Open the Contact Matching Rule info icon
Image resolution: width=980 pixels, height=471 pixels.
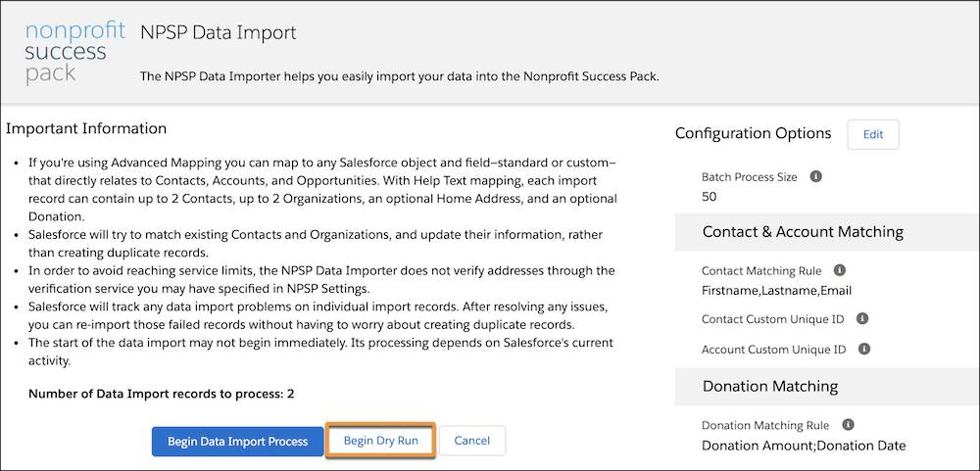pos(840,270)
